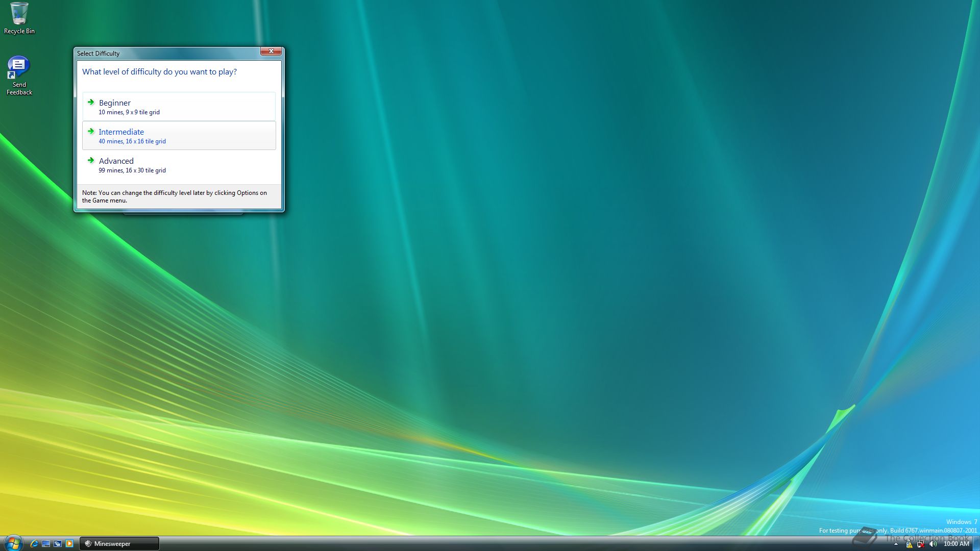This screenshot has height=551, width=980.
Task: Open the volume speaker tray icon
Action: 933,544
